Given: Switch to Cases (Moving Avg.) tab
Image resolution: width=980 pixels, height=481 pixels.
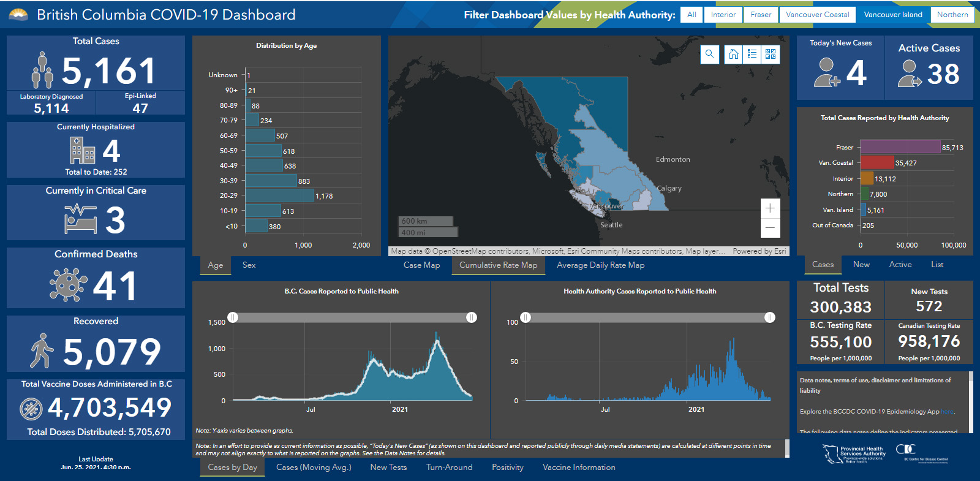Looking at the screenshot, I should (x=314, y=468).
